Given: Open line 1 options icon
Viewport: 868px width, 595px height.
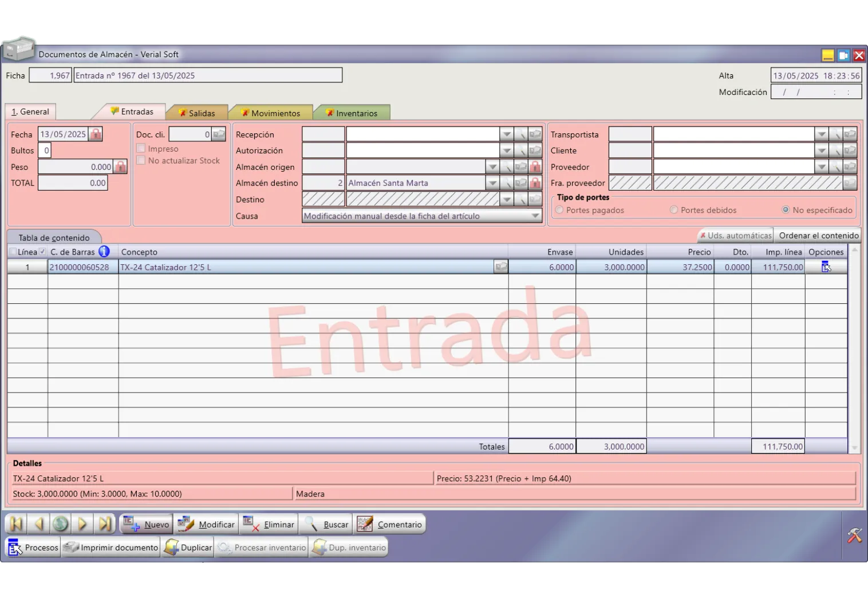Looking at the screenshot, I should [826, 267].
